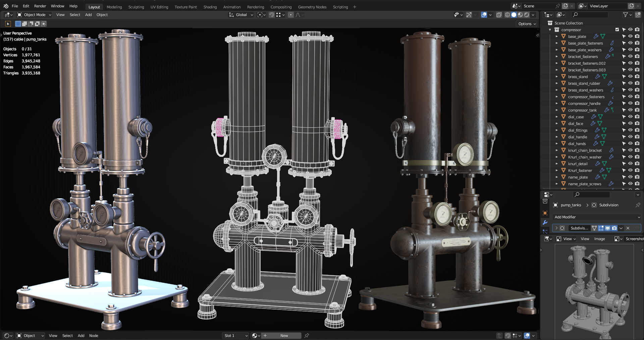
Task: Switch to Material Preview shading
Action: point(520,15)
